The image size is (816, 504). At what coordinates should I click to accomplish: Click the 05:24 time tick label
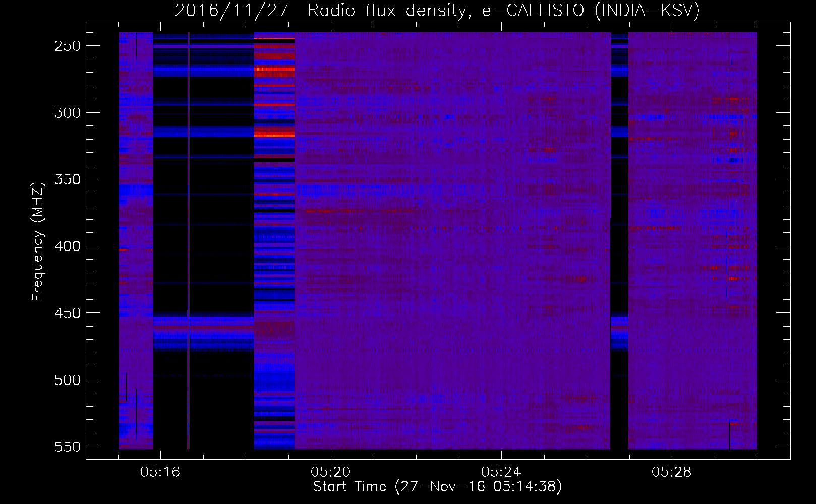(x=501, y=472)
